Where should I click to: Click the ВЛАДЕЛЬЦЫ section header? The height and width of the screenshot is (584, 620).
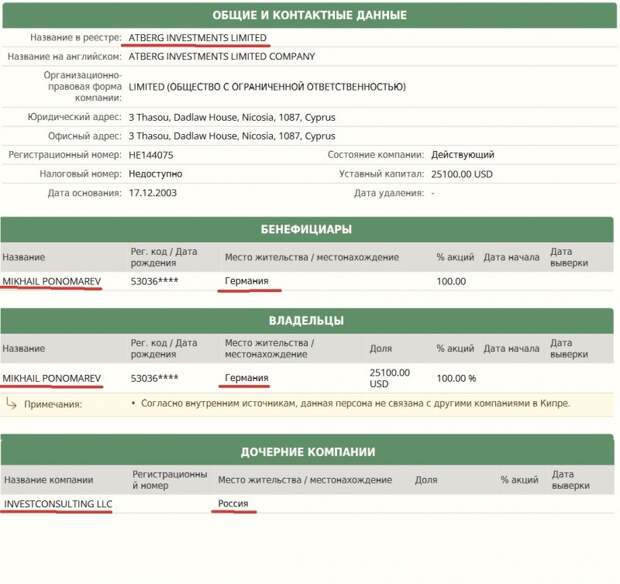point(307,321)
